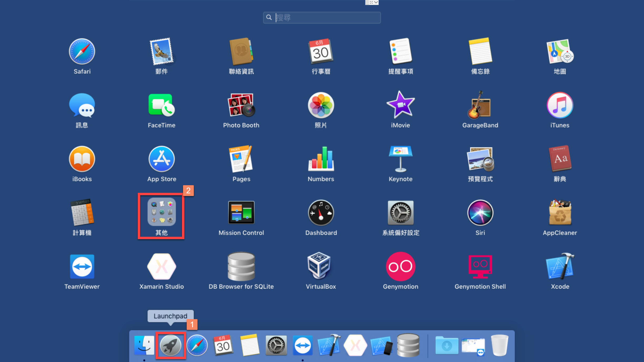Open minimized TeamViewer window thumbnail in Dock
The width and height of the screenshot is (644, 362).
click(x=473, y=347)
